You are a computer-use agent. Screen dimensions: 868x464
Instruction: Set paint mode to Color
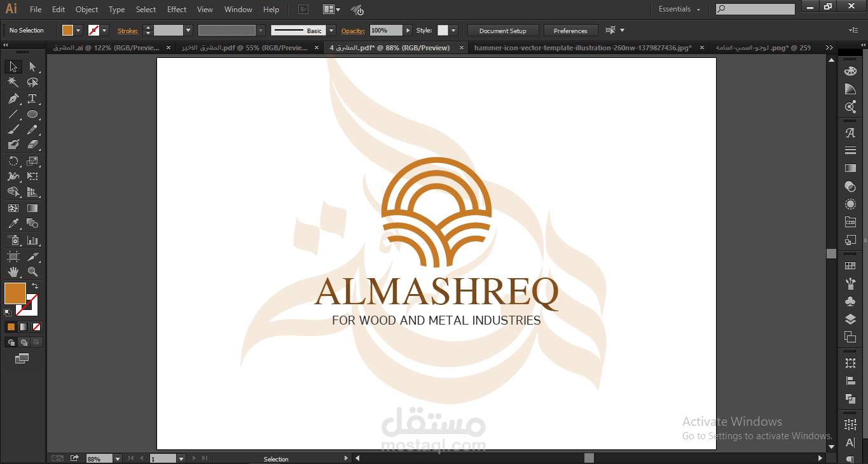click(x=11, y=327)
